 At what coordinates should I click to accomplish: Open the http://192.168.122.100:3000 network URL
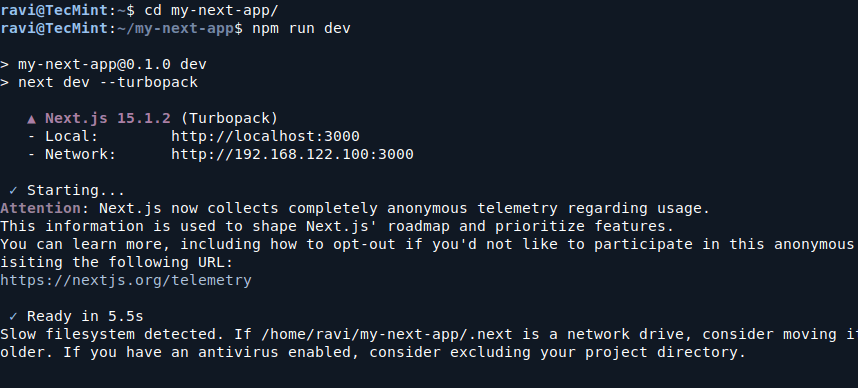pyautogui.click(x=292, y=154)
